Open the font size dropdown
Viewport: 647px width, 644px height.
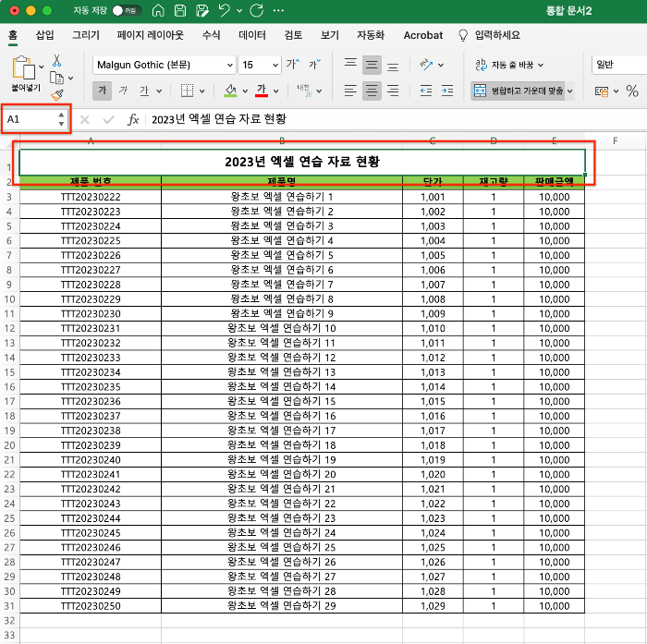(275, 66)
